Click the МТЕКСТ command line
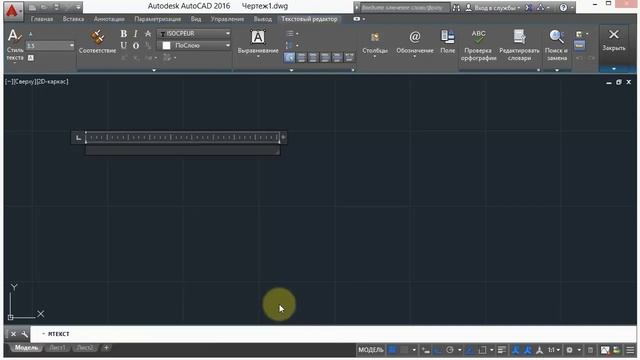The image size is (640, 360). (x=333, y=334)
